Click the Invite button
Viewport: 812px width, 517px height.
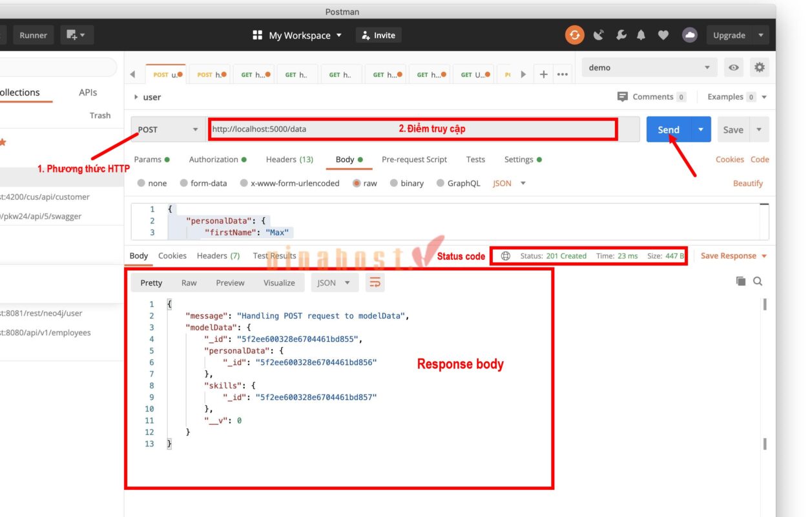click(x=379, y=35)
